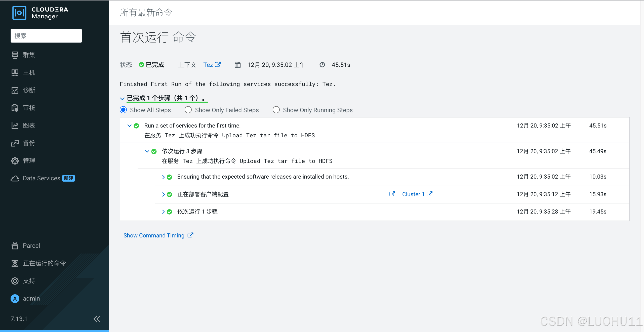Select Show All Steps radio button
This screenshot has width=644, height=332.
[123, 110]
